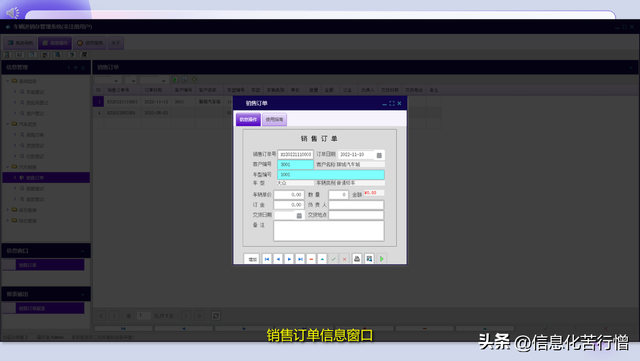The height and width of the screenshot is (361, 640).
Task: Click the 数量 input field
Action: coord(338,195)
